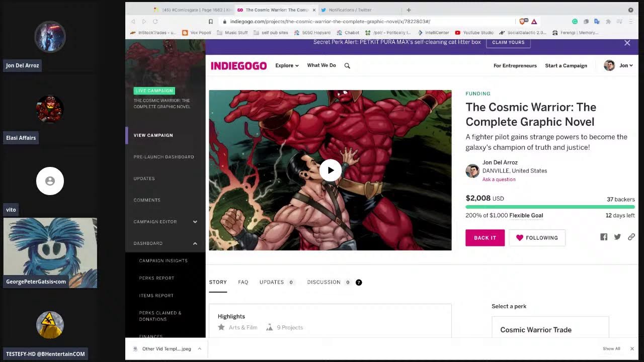Click the bookmark icon in address bar

(x=211, y=22)
